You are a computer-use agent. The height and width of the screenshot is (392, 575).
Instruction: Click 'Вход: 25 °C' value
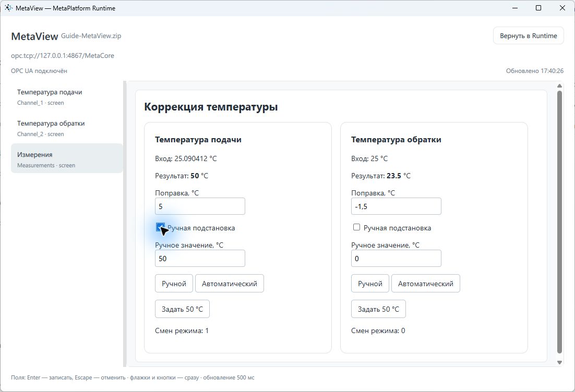[x=369, y=158]
